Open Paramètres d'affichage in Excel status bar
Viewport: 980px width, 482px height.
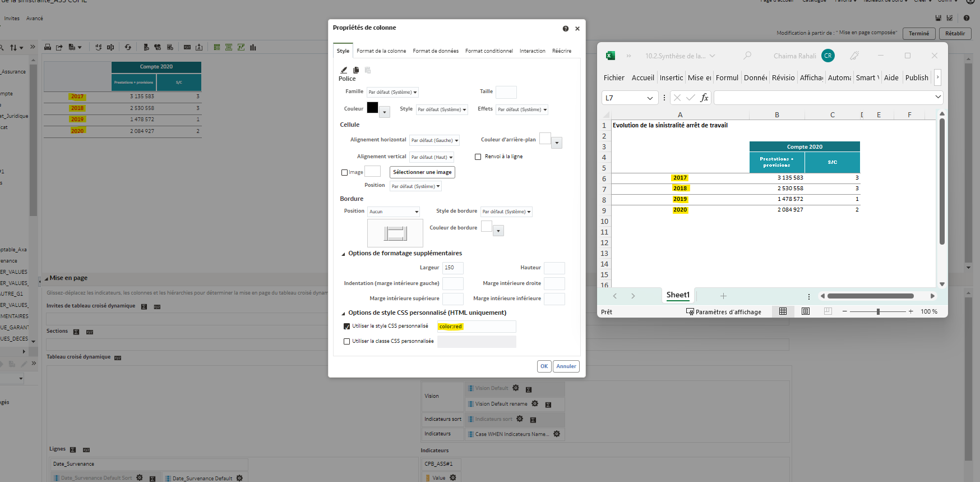point(724,312)
